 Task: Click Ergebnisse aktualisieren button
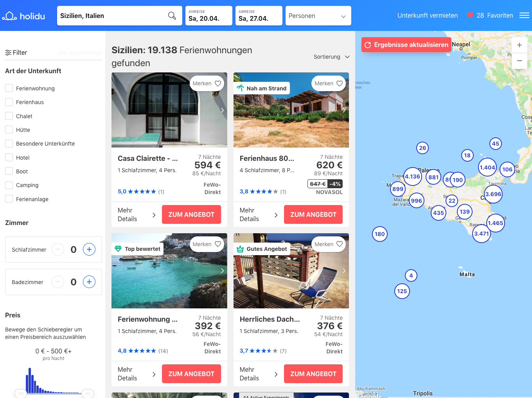click(x=406, y=45)
